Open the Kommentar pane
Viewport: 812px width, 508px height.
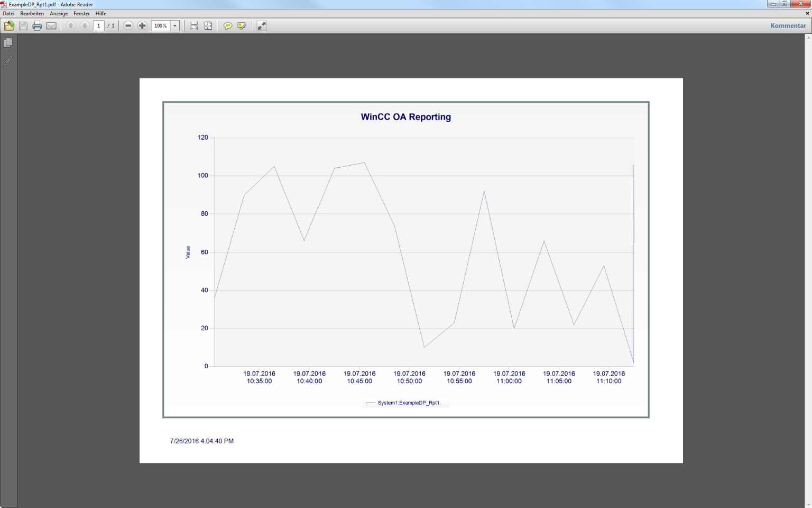click(x=788, y=25)
